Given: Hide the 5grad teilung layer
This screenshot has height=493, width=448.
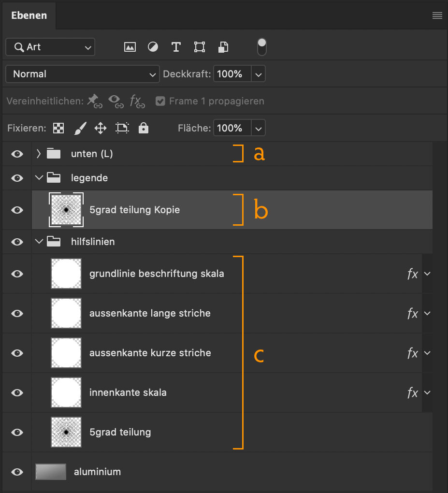Looking at the screenshot, I should (17, 432).
